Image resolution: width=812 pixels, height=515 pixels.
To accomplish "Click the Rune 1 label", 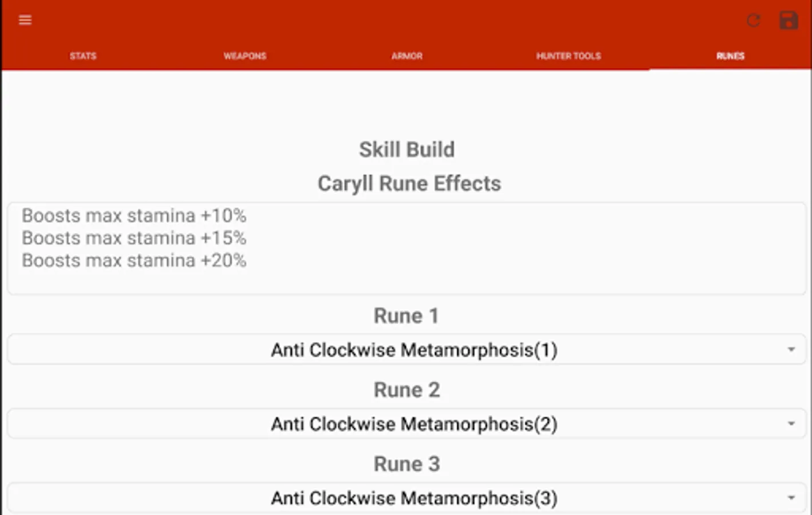I will 406,316.
